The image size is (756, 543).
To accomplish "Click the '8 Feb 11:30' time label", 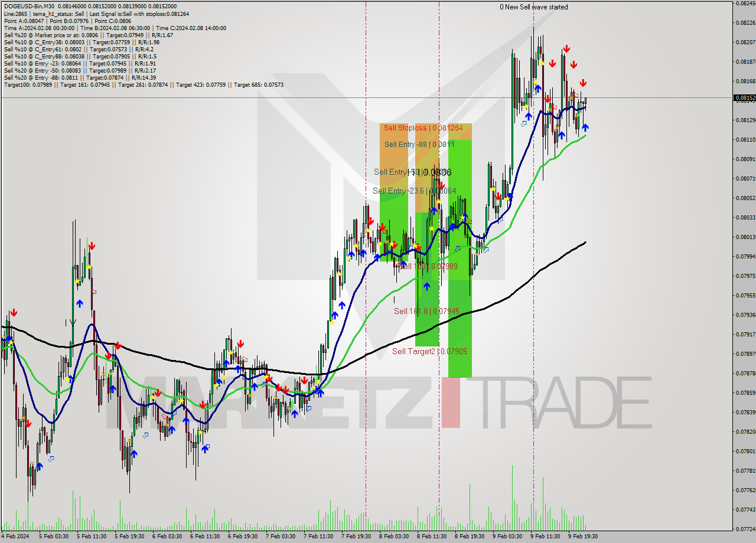I will (x=432, y=537).
